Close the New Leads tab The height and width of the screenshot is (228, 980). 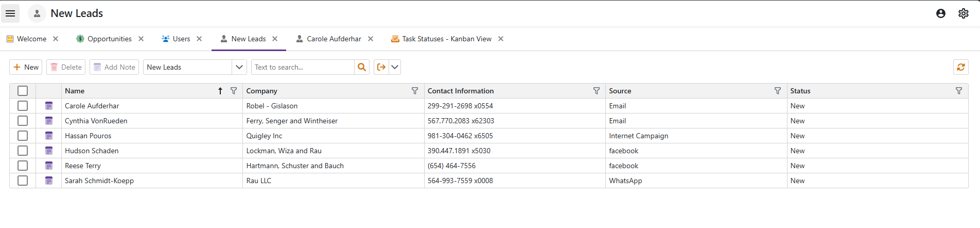[x=275, y=39]
